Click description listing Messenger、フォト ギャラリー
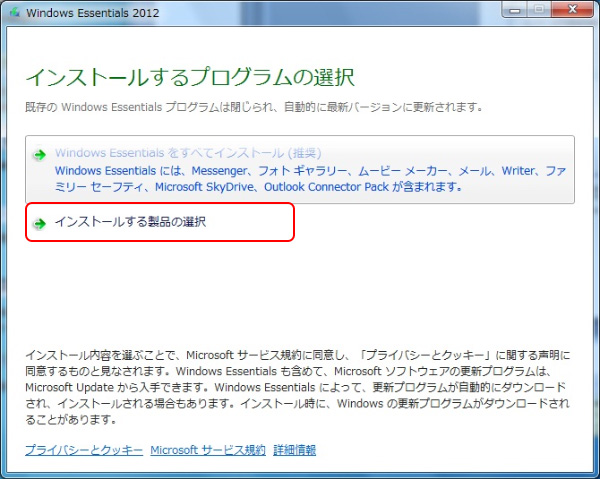The image size is (600, 479). [310, 179]
